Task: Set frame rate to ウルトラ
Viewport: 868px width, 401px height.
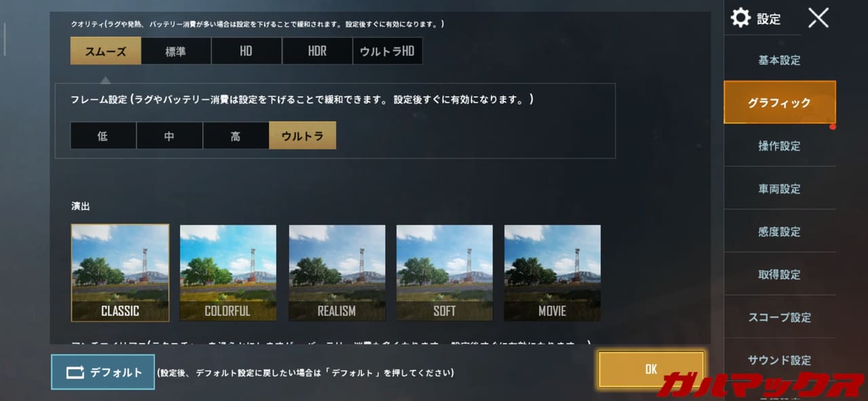Action: click(x=302, y=136)
